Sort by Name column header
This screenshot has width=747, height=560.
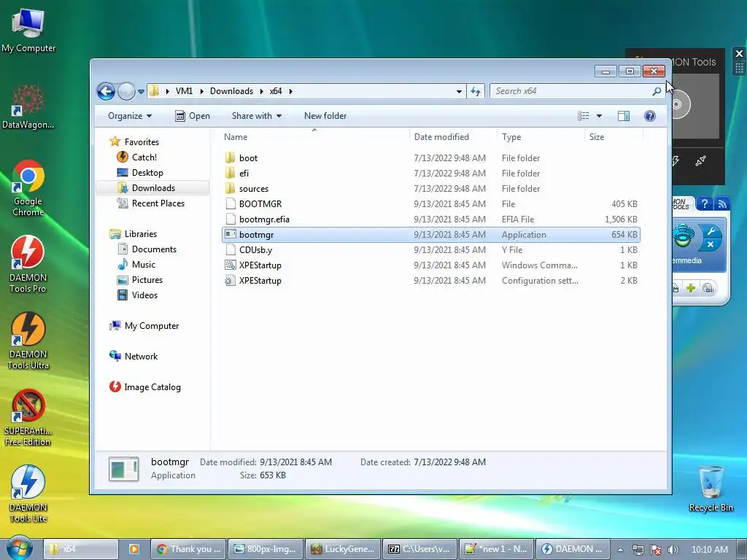coord(314,136)
